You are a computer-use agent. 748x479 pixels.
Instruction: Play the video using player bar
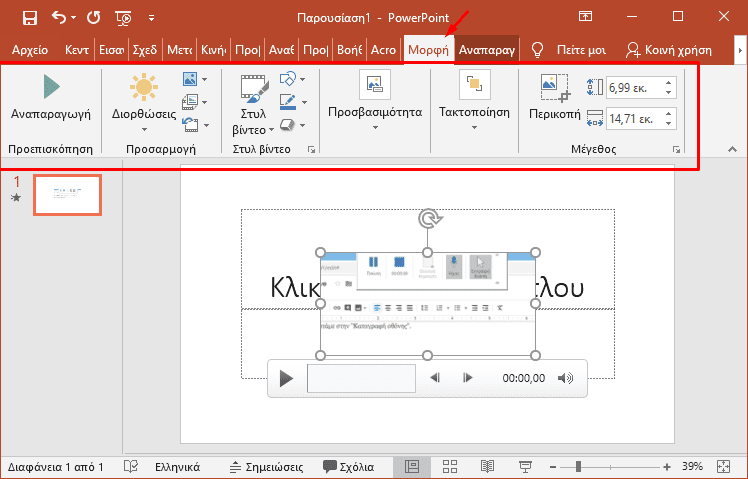click(x=286, y=378)
